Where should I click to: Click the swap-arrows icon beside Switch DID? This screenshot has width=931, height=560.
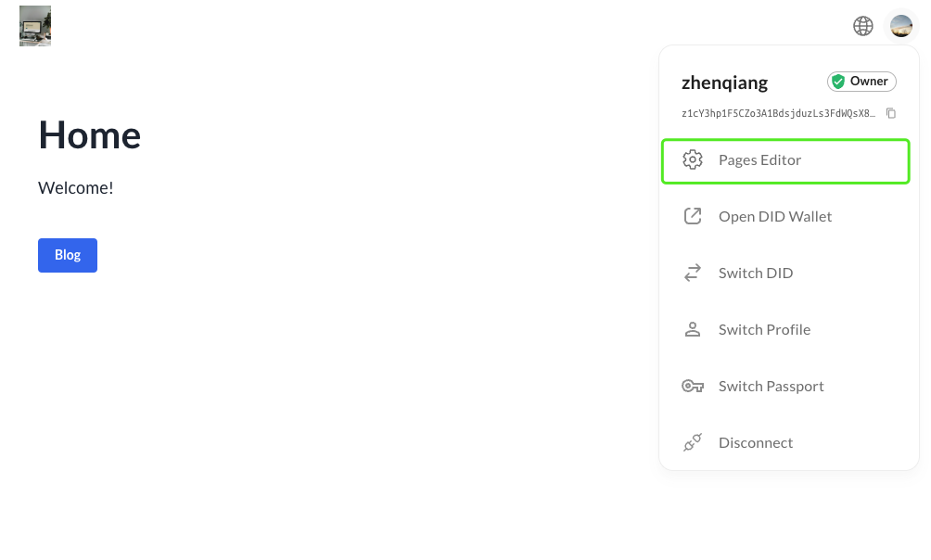point(693,273)
